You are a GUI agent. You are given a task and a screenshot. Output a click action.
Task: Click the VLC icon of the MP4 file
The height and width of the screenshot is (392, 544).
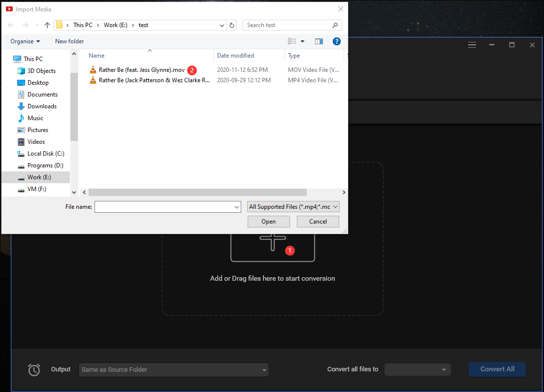pyautogui.click(x=93, y=80)
